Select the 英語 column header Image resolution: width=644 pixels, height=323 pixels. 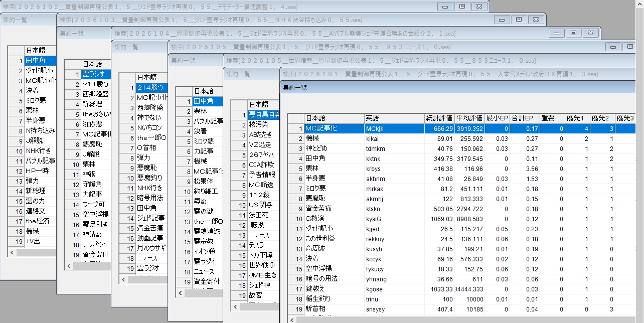coord(394,118)
